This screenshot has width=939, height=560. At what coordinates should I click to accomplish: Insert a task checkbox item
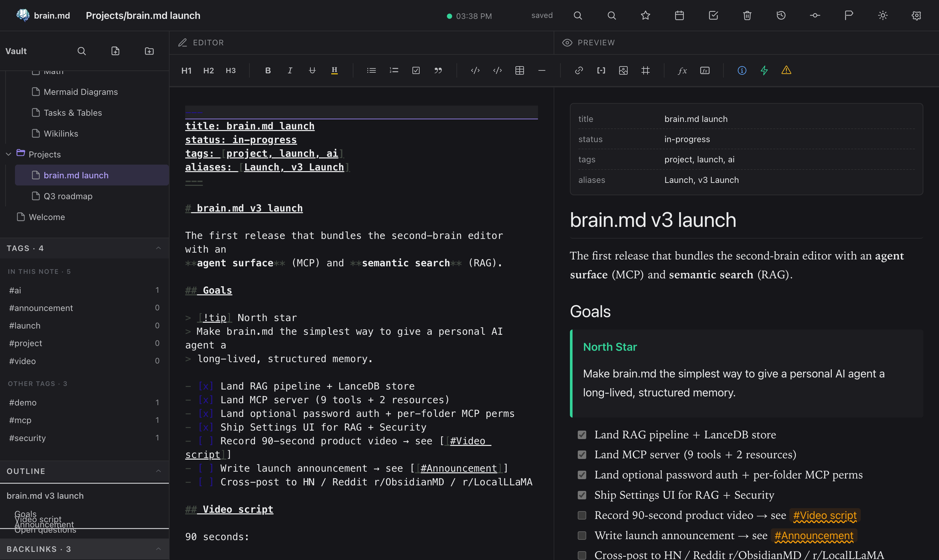pyautogui.click(x=416, y=70)
